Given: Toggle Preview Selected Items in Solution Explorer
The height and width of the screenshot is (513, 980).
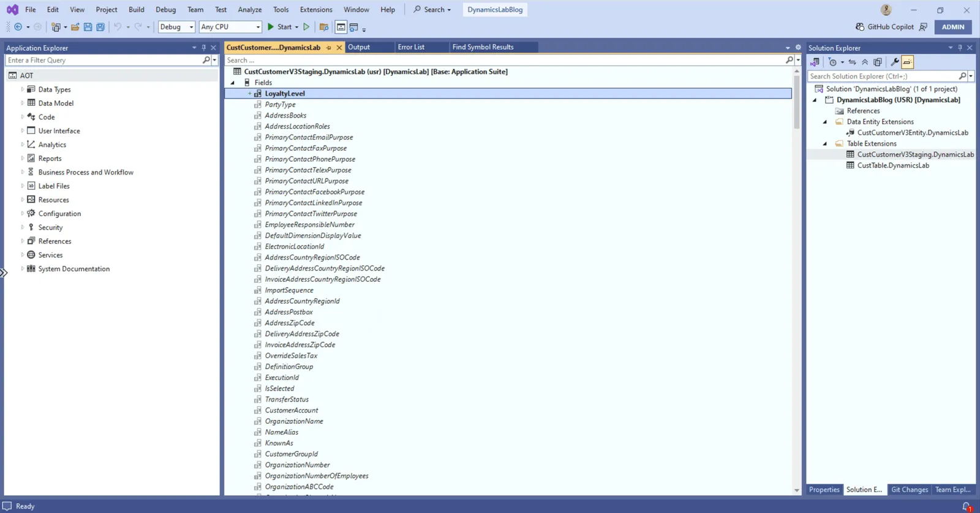Looking at the screenshot, I should point(907,62).
